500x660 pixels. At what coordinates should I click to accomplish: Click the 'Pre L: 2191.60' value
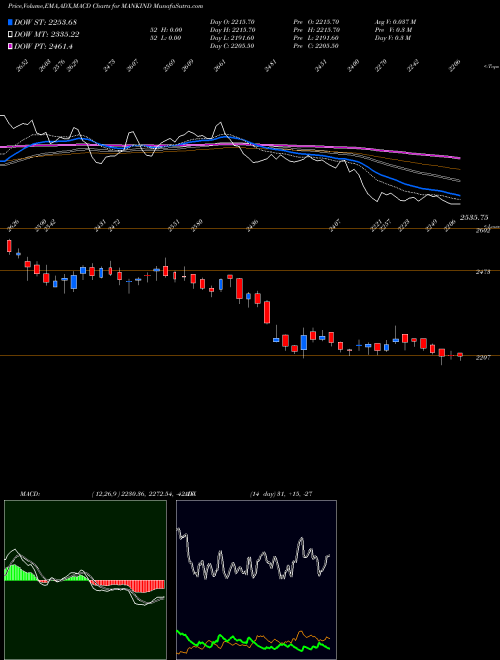316,38
